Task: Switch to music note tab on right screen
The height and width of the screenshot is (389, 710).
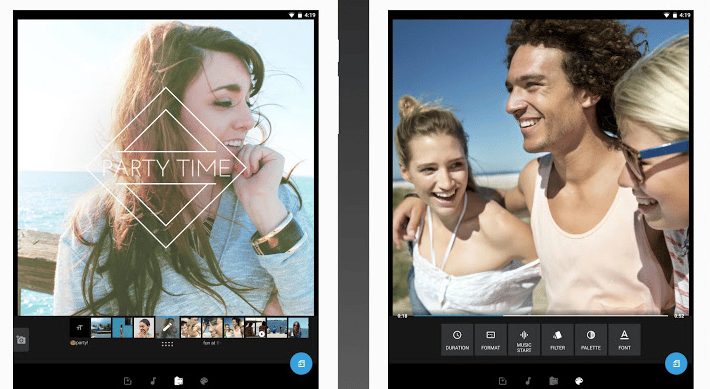Action: 528,381
